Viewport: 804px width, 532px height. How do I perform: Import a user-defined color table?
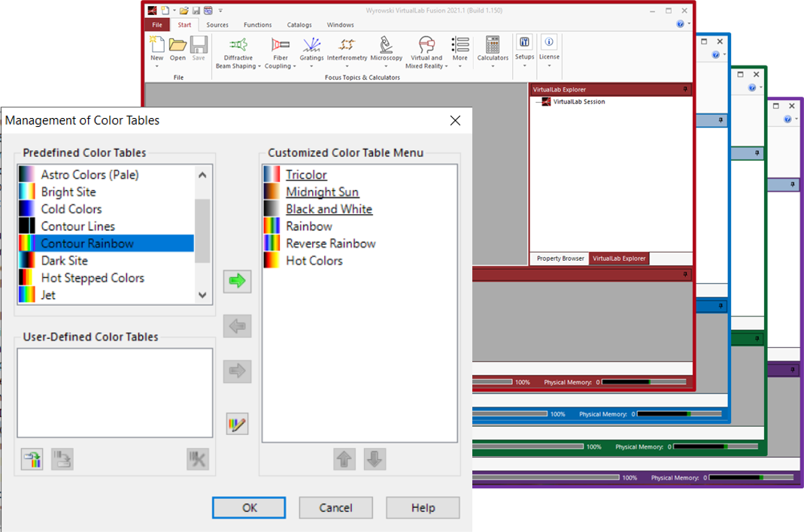click(x=32, y=459)
